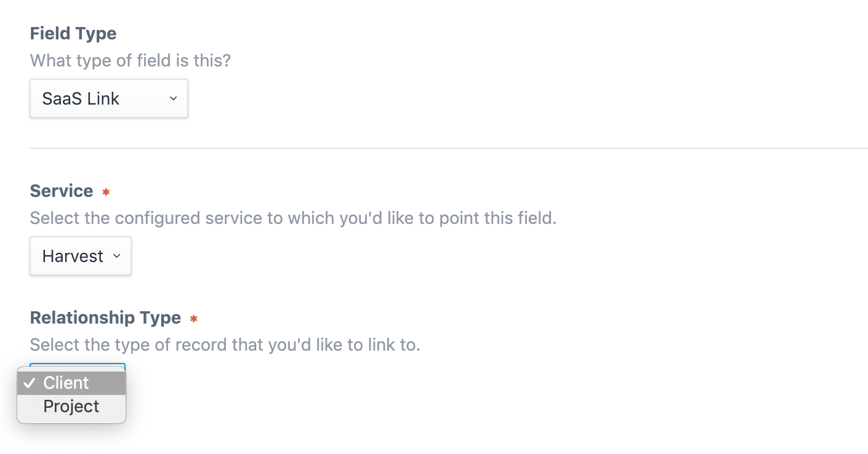
Task: Expand the Service dropdown
Action: tap(80, 256)
